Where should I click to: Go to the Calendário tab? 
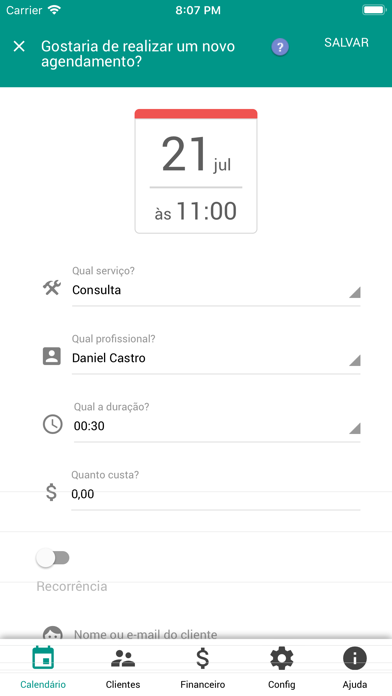tap(43, 668)
